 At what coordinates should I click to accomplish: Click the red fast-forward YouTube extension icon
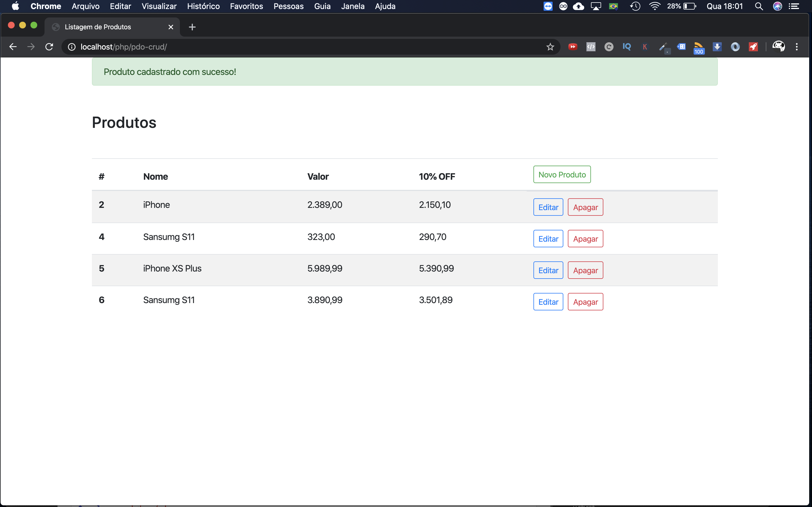573,47
